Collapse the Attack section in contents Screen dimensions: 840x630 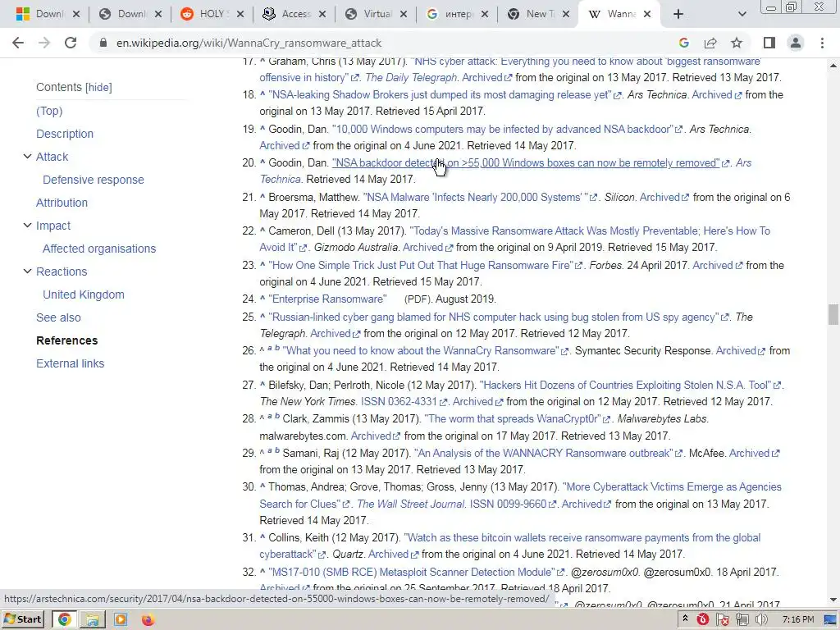(x=27, y=157)
